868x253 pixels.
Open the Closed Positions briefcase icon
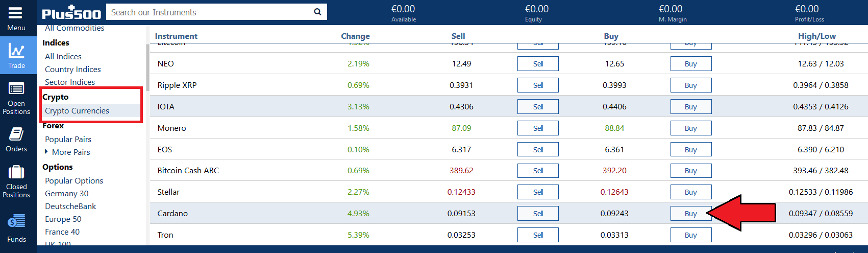16,172
